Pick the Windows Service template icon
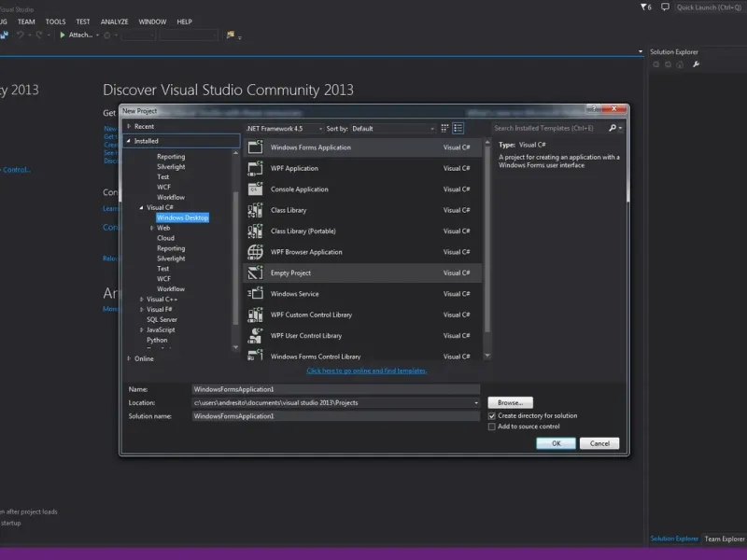This screenshot has width=747, height=560. click(255, 294)
